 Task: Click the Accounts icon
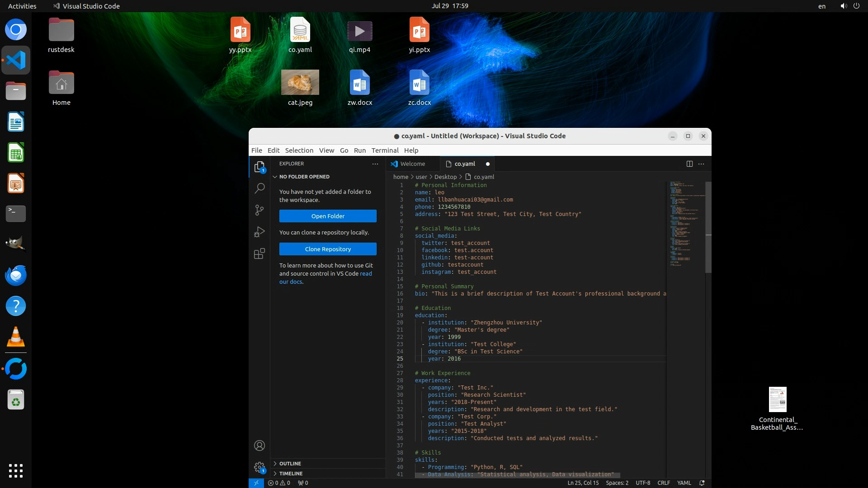click(x=259, y=446)
